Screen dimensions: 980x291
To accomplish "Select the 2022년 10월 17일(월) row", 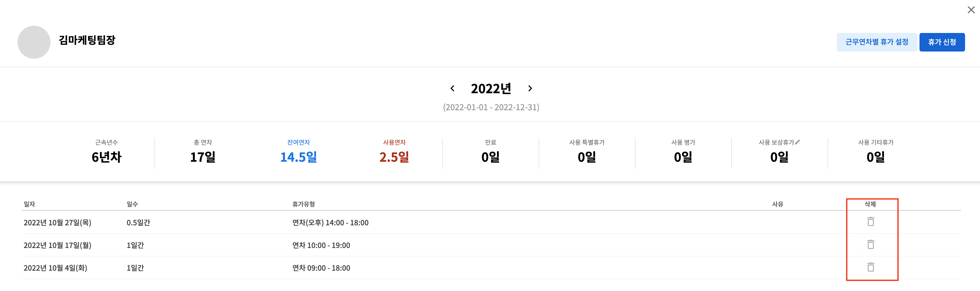I will click(x=491, y=245).
